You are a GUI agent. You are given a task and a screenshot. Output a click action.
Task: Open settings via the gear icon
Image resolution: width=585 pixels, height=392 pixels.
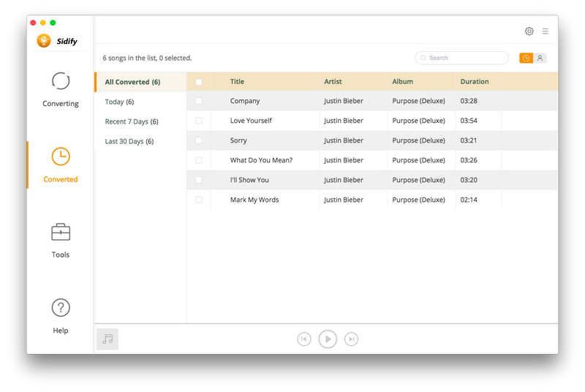[x=529, y=31]
